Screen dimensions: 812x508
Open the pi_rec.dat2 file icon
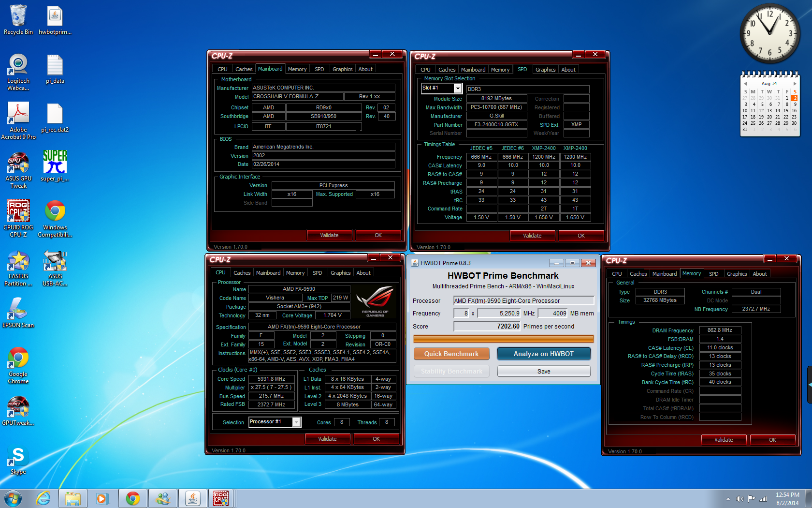pos(55,118)
